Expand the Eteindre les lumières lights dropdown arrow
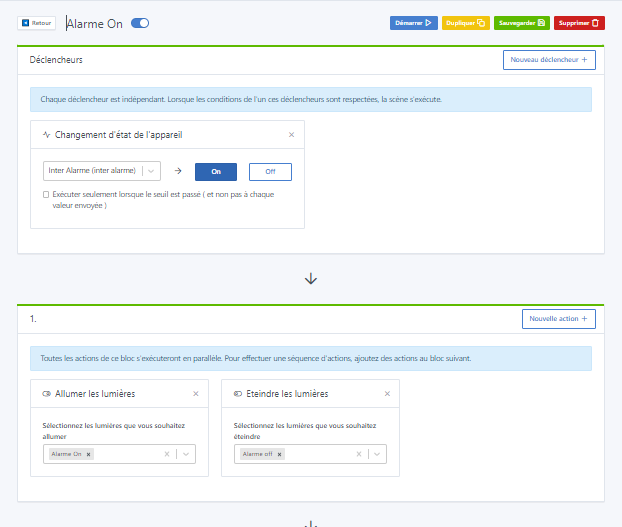The image size is (622, 527). click(x=377, y=454)
